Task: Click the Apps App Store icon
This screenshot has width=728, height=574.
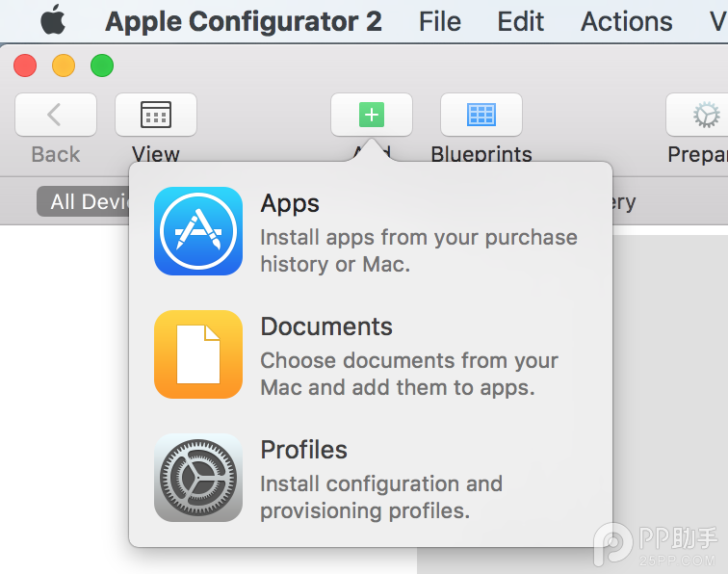Action: [x=197, y=231]
